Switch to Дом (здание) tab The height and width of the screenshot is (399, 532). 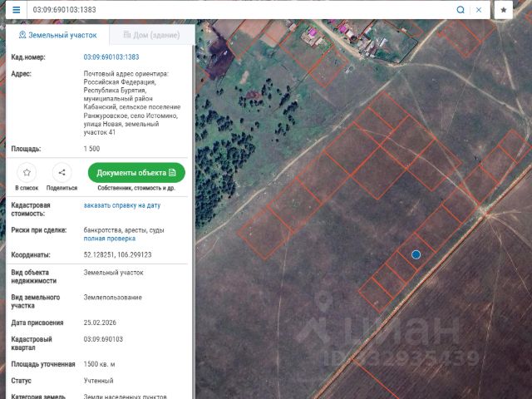pos(151,35)
